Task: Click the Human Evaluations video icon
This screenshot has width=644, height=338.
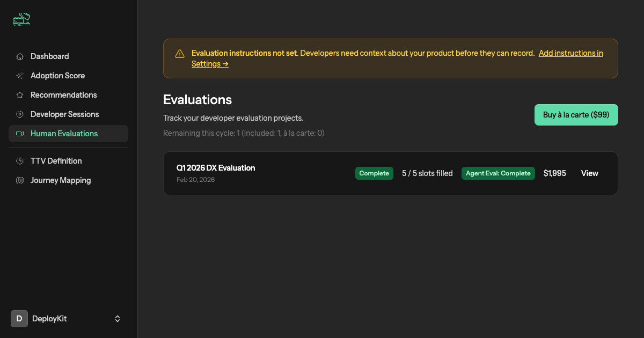Action: point(20,133)
